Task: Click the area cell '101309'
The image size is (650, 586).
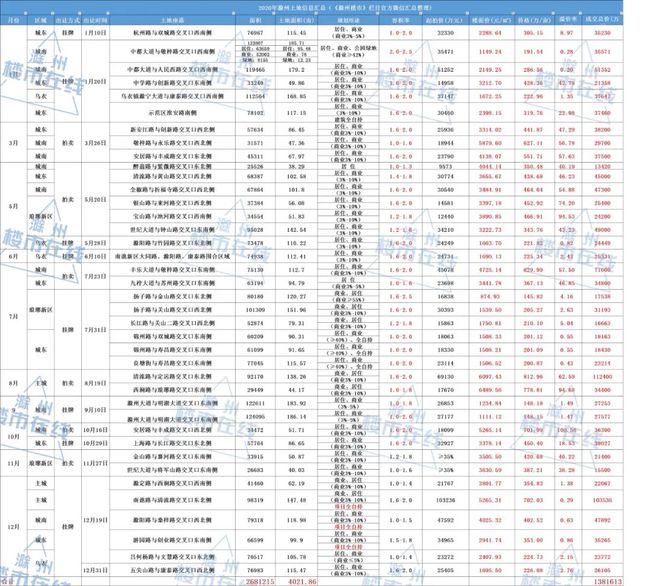Action: pos(255,310)
